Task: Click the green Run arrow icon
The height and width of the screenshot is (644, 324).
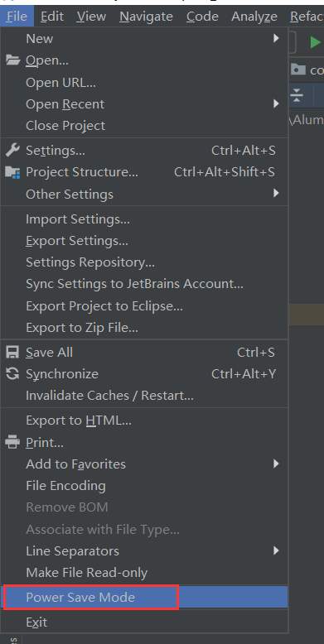Action: 316,42
